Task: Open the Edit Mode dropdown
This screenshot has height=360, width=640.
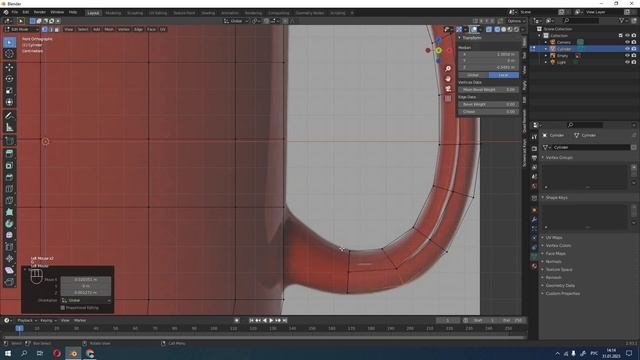Action: tap(22, 29)
